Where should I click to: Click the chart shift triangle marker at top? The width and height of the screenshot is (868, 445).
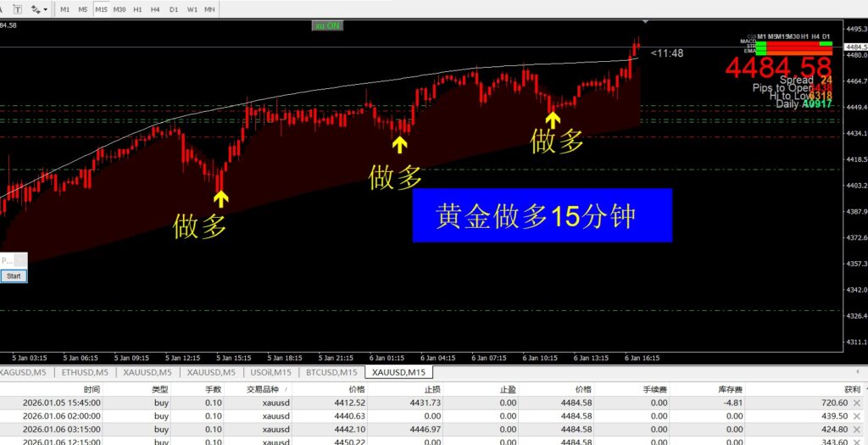coord(646,22)
